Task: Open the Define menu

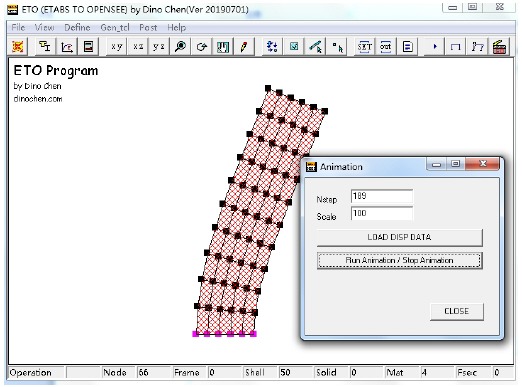Action: (77, 28)
